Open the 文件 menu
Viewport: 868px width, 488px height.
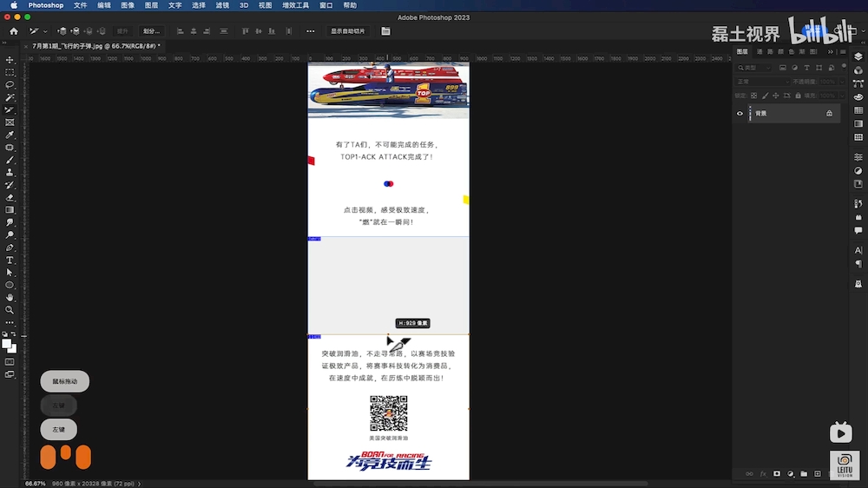80,5
